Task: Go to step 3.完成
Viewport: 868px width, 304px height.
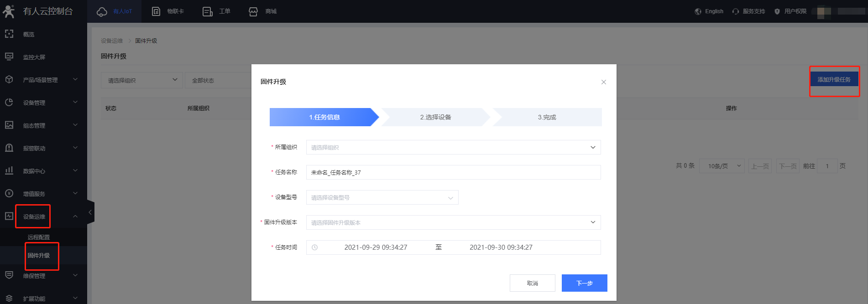Action: [547, 117]
